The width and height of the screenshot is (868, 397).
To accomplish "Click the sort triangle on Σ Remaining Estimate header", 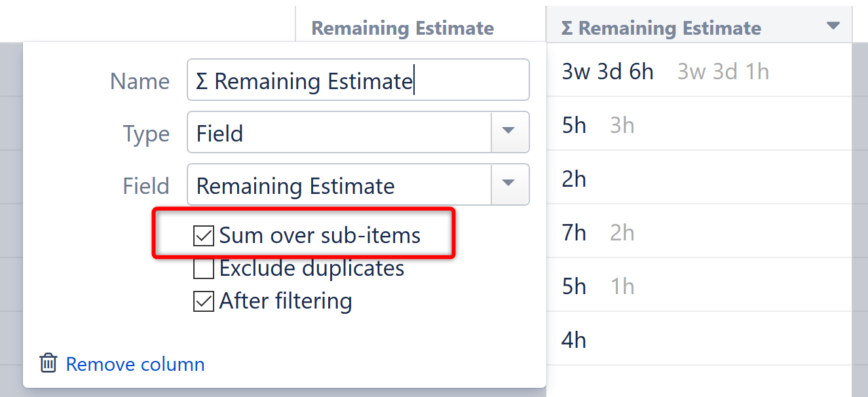I will click(833, 26).
